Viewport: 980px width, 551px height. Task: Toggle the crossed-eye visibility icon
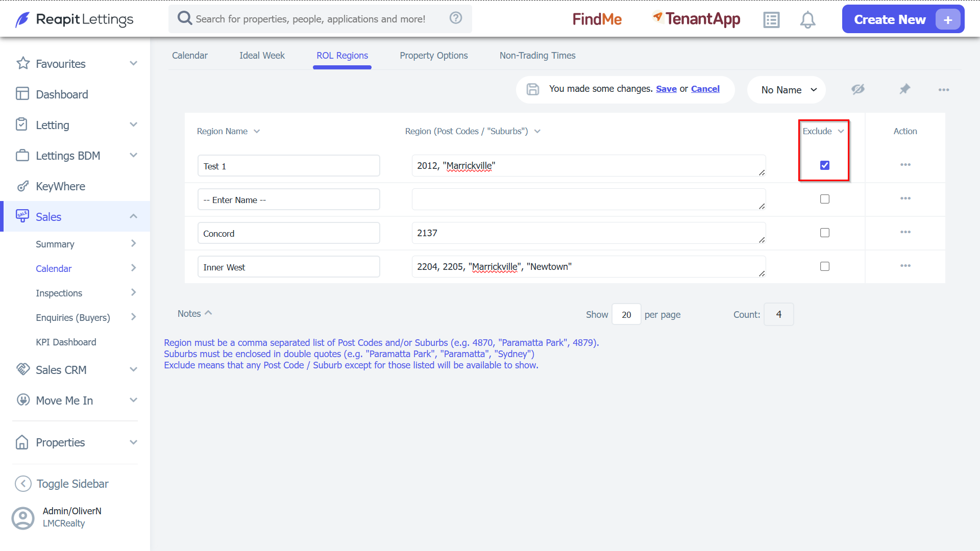(858, 89)
